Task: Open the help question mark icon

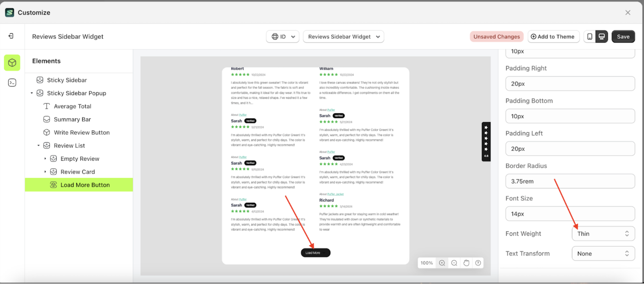Action: [478, 263]
